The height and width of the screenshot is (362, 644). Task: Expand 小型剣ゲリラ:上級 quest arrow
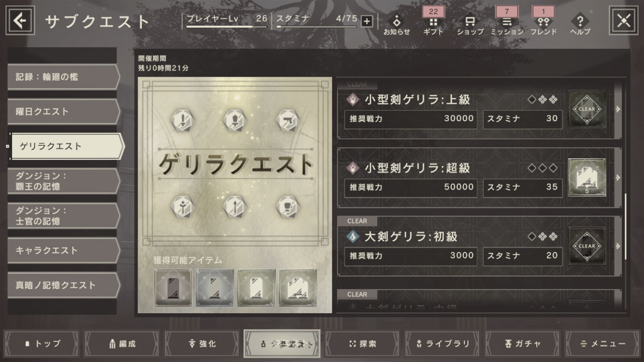coord(618,109)
